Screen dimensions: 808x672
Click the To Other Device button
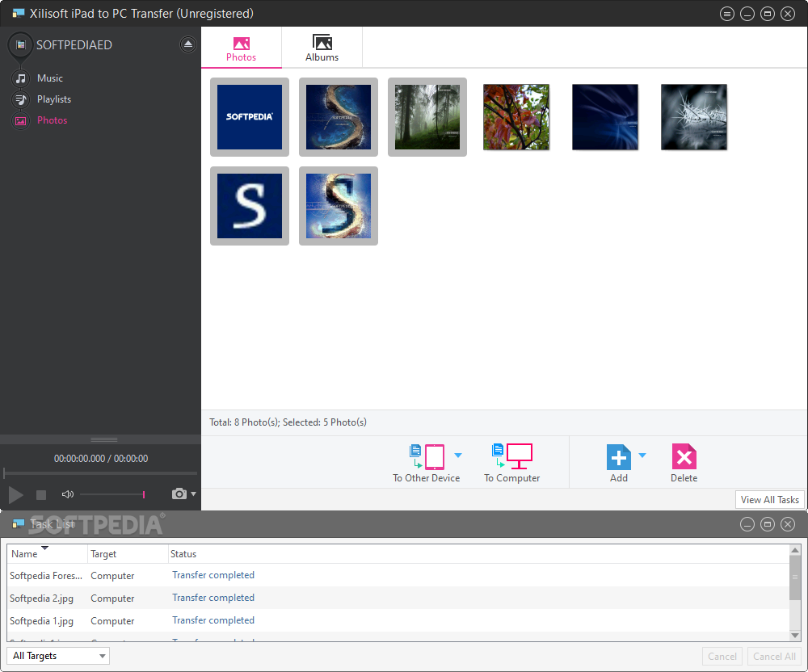(x=426, y=463)
